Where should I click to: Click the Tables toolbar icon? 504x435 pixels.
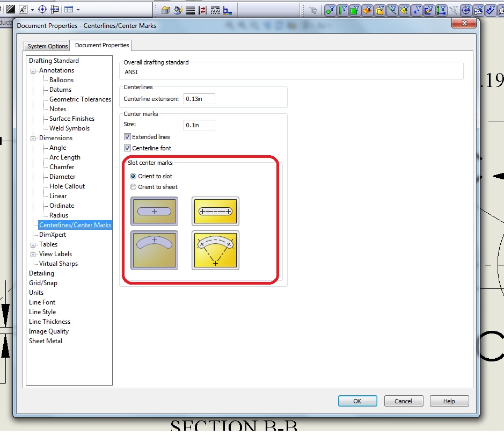tap(69, 9)
